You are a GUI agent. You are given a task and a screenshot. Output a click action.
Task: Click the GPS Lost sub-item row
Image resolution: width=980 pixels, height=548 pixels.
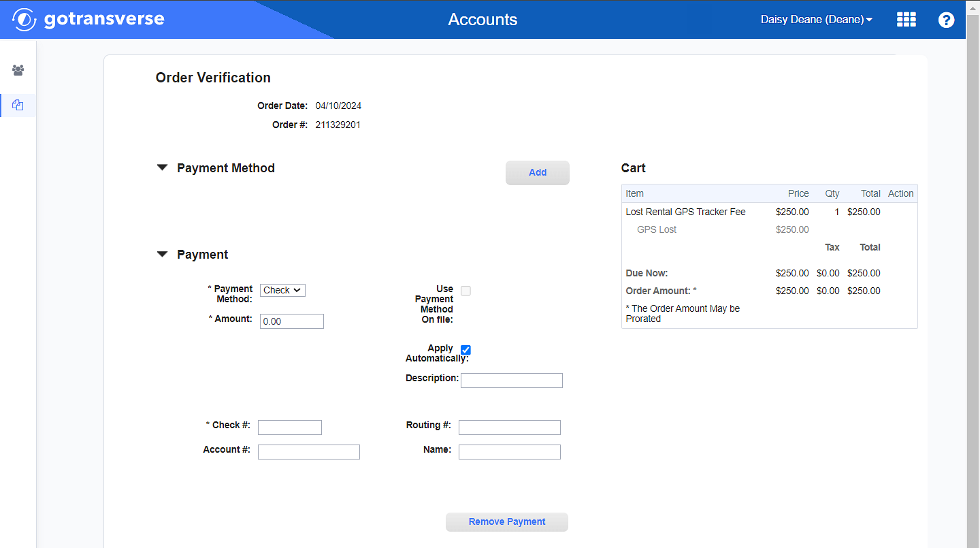(769, 229)
